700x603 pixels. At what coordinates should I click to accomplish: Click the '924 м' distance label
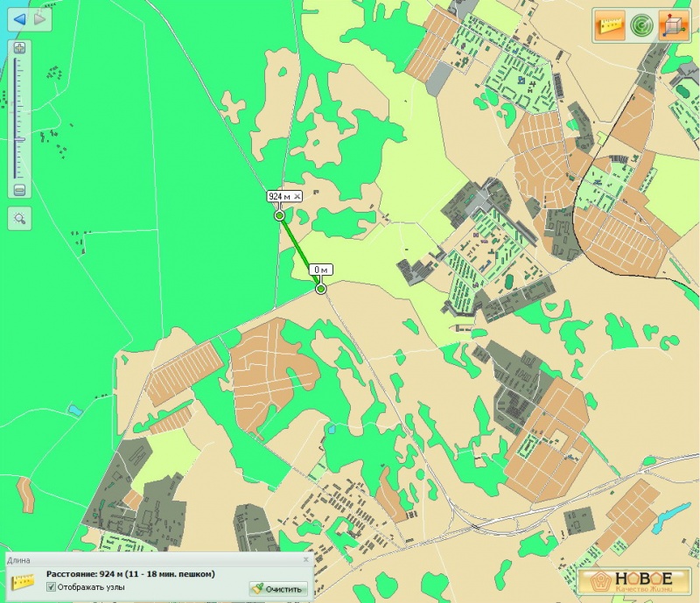[x=280, y=197]
